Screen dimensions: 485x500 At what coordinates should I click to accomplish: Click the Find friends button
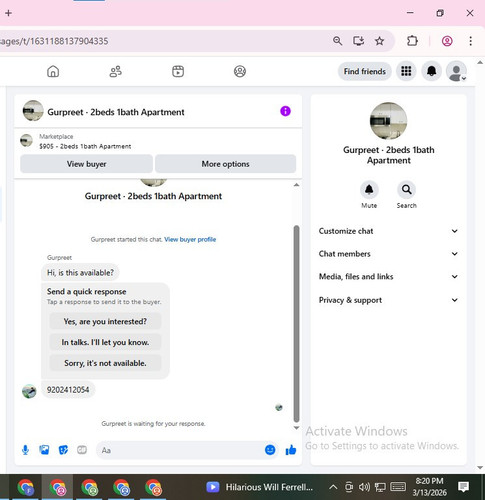365,71
